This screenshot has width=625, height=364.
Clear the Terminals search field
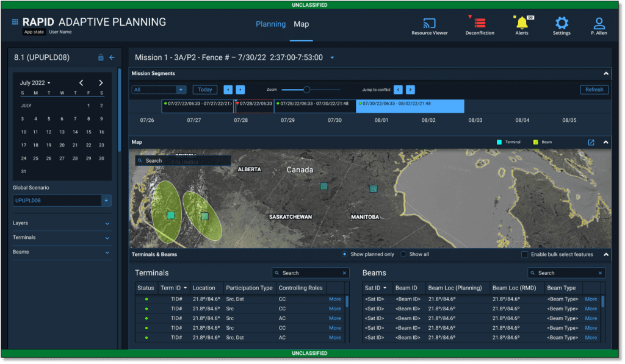click(x=344, y=273)
